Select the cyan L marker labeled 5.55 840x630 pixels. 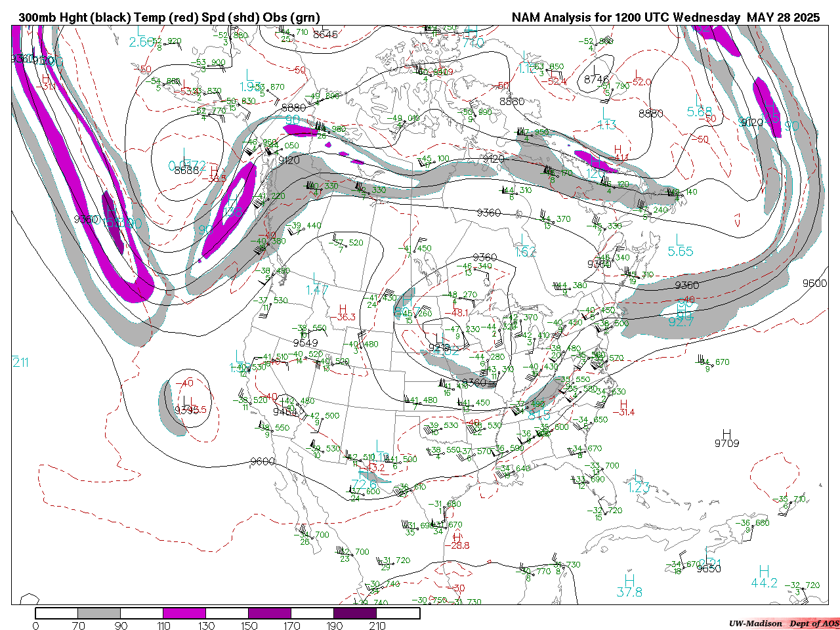pyautogui.click(x=680, y=240)
